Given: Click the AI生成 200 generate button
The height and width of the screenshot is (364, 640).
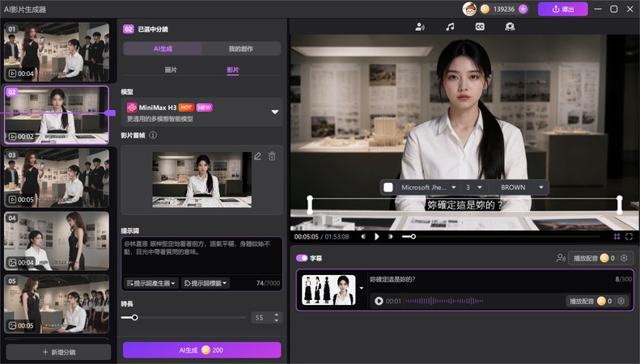Looking at the screenshot, I should click(201, 350).
